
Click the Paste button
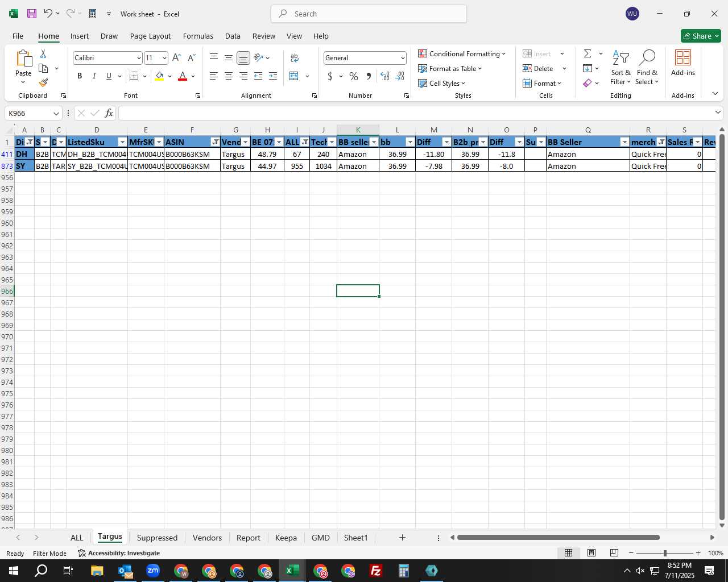coord(23,67)
